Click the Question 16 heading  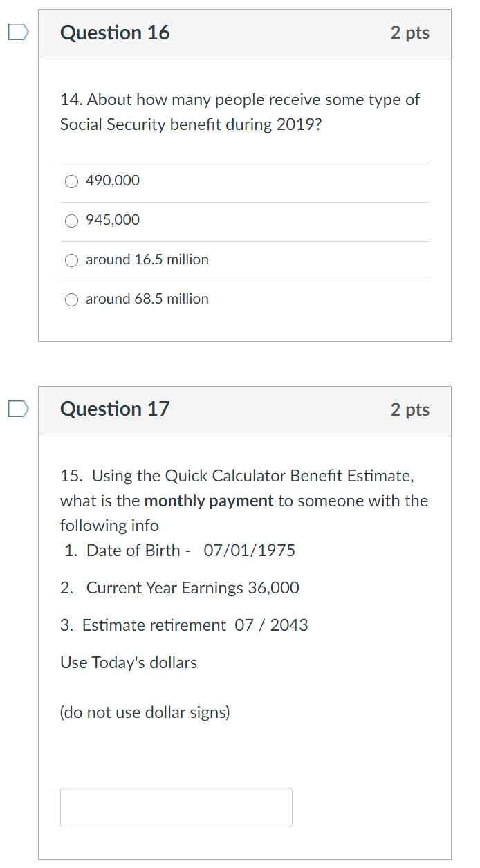click(x=115, y=33)
